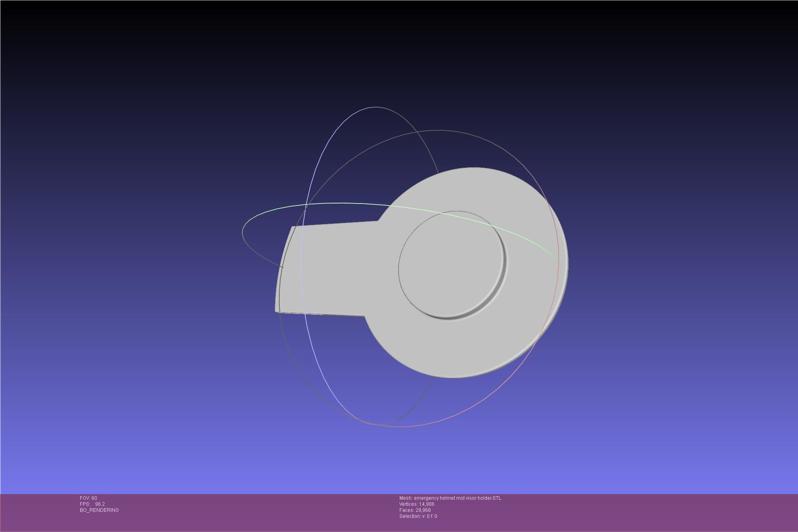Click the green trackball rotation ring
The width and height of the screenshot is (798, 532).
343,204
